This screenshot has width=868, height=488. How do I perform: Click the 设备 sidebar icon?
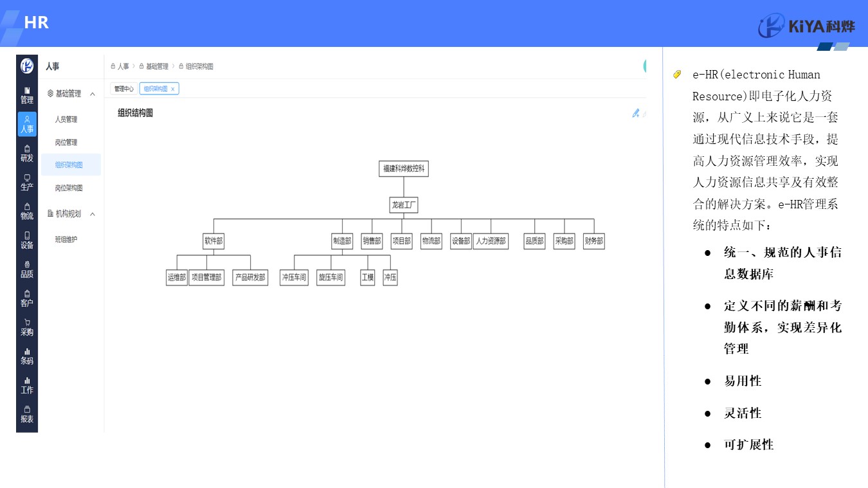tap(27, 240)
